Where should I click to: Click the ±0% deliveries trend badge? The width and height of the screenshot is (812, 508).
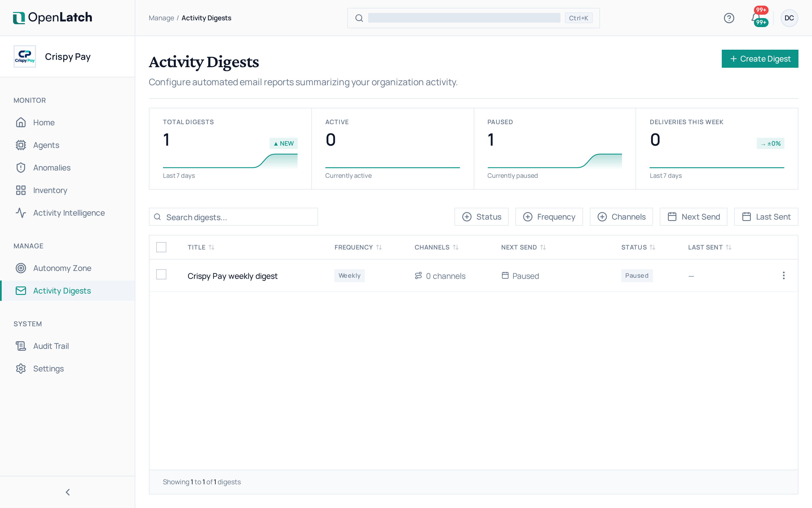(x=770, y=143)
